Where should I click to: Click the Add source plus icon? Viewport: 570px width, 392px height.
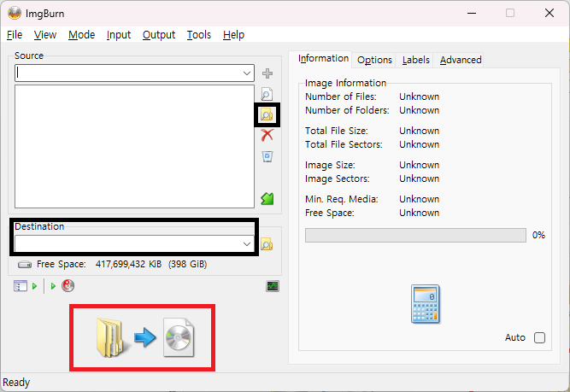click(x=267, y=73)
